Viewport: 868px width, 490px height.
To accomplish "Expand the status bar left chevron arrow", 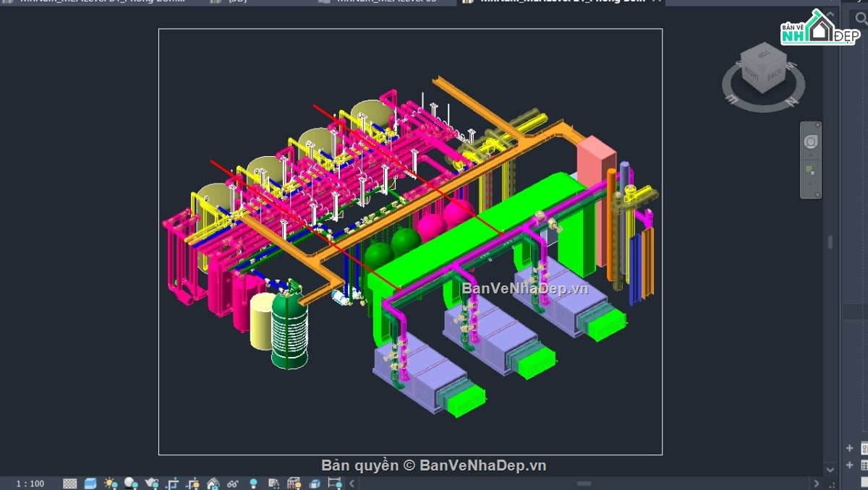I will (352, 483).
